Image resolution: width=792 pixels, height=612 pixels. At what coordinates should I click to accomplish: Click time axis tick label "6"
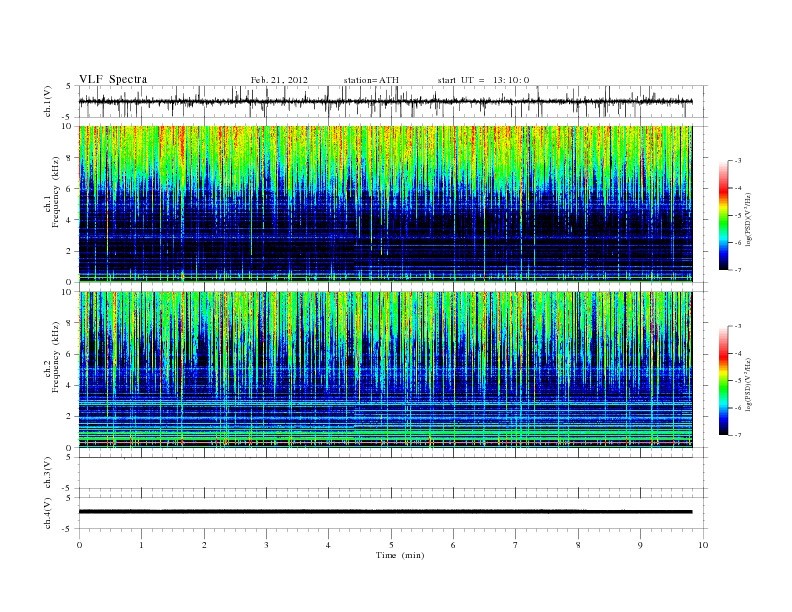point(453,545)
